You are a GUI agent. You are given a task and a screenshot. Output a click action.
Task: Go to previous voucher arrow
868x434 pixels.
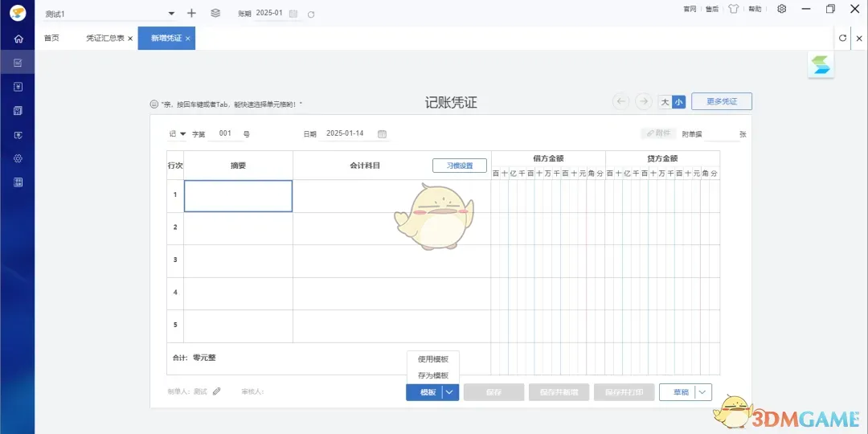621,101
